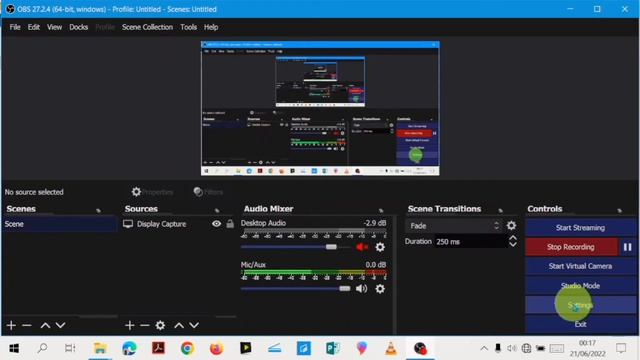Click the Desktop Audio -2.9 dB value
The height and width of the screenshot is (360, 640).
click(374, 223)
